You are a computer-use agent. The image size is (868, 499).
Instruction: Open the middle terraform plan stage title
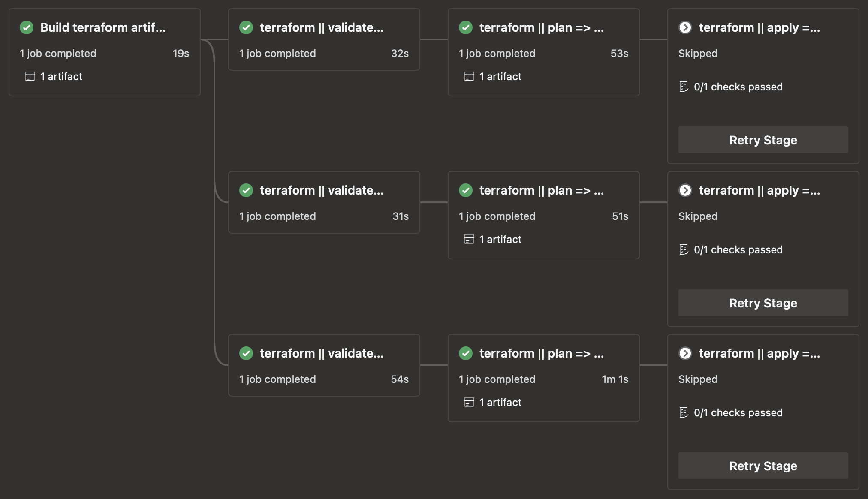541,191
